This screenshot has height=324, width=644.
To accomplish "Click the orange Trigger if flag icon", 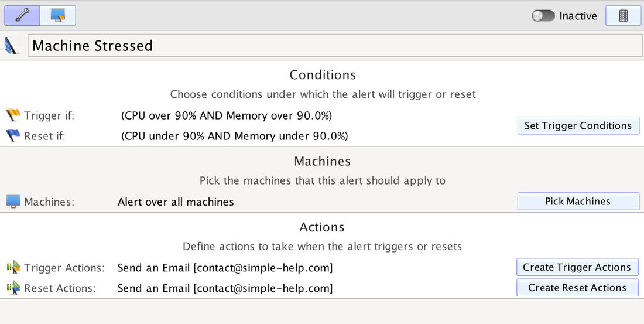I will point(13,115).
